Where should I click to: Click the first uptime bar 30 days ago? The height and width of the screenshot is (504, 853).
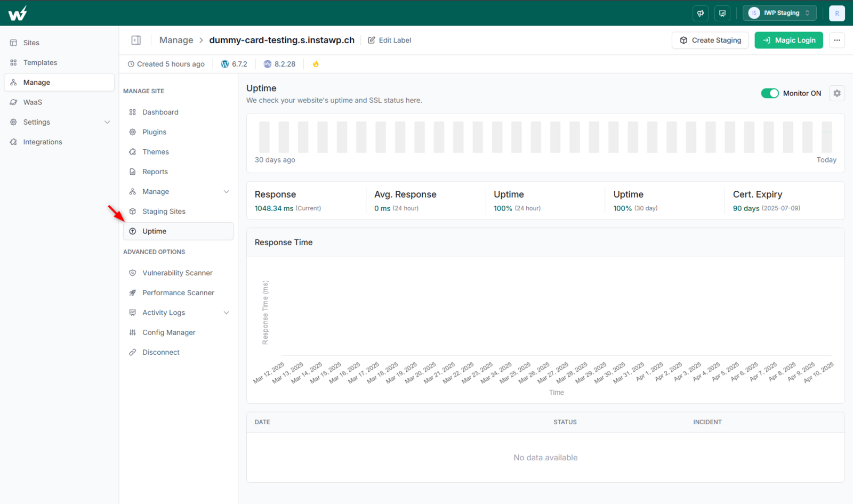(264, 137)
